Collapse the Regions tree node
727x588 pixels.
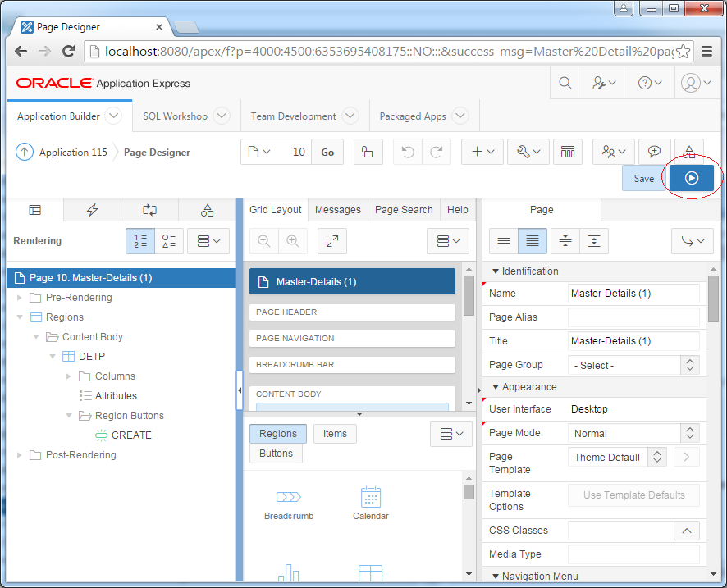(x=20, y=317)
